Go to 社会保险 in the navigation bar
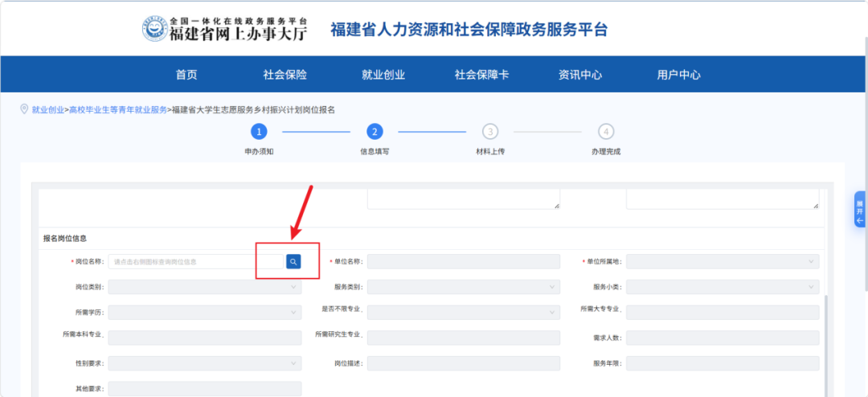Image resolution: width=868 pixels, height=397 pixels. [x=285, y=75]
